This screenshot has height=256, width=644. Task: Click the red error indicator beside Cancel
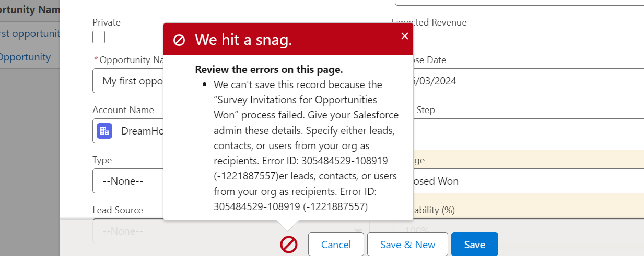(289, 245)
